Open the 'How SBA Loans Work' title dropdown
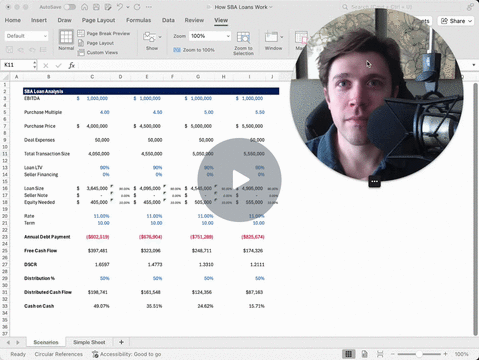 271,7
